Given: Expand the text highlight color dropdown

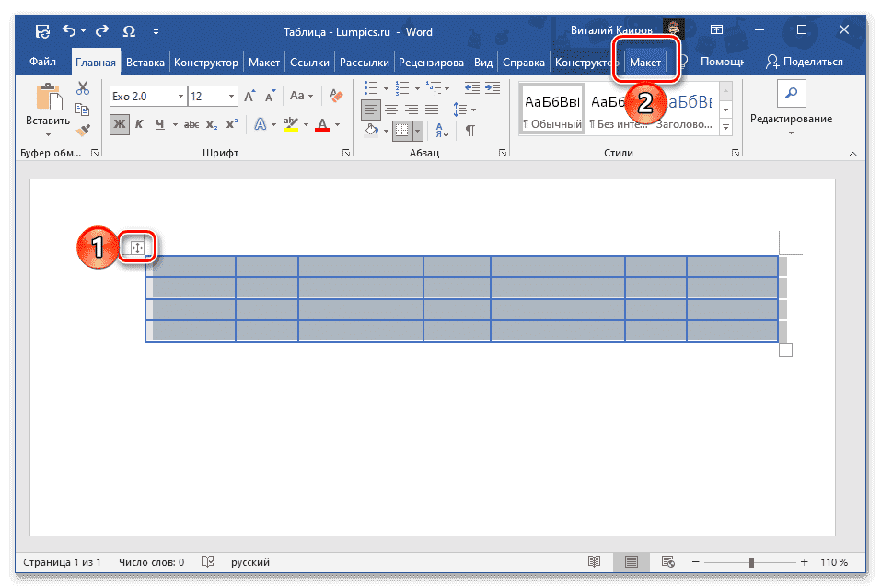Looking at the screenshot, I should (x=305, y=125).
